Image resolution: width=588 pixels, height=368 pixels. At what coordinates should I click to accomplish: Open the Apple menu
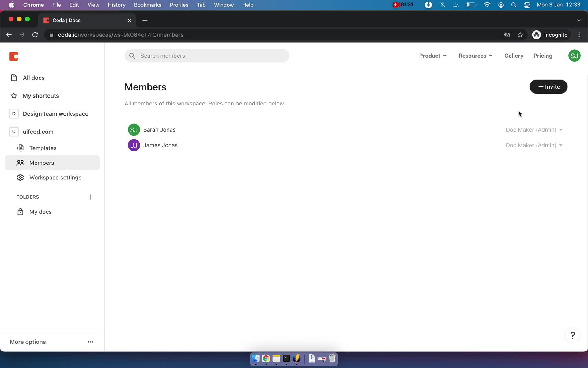11,5
